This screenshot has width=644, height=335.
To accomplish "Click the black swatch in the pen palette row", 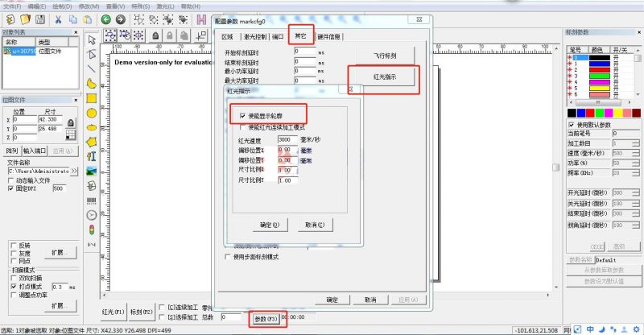I will tap(572, 113).
